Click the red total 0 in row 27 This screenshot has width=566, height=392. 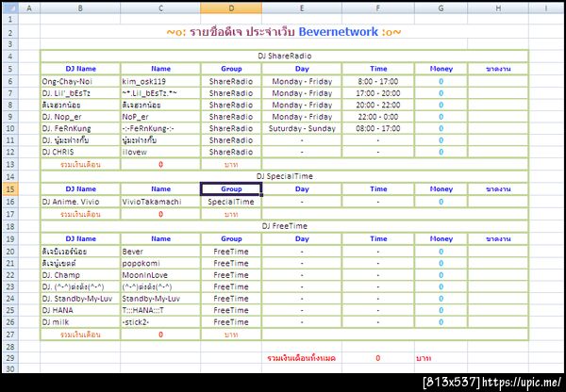(x=160, y=335)
